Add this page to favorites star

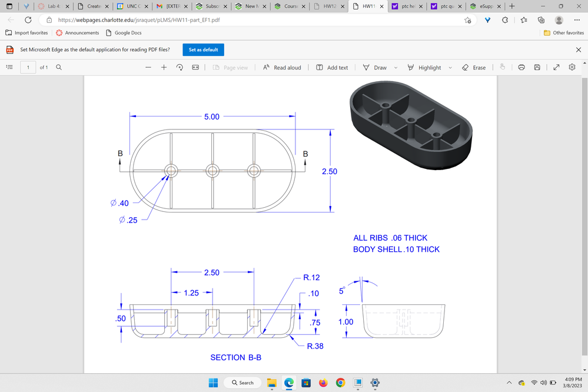[467, 20]
